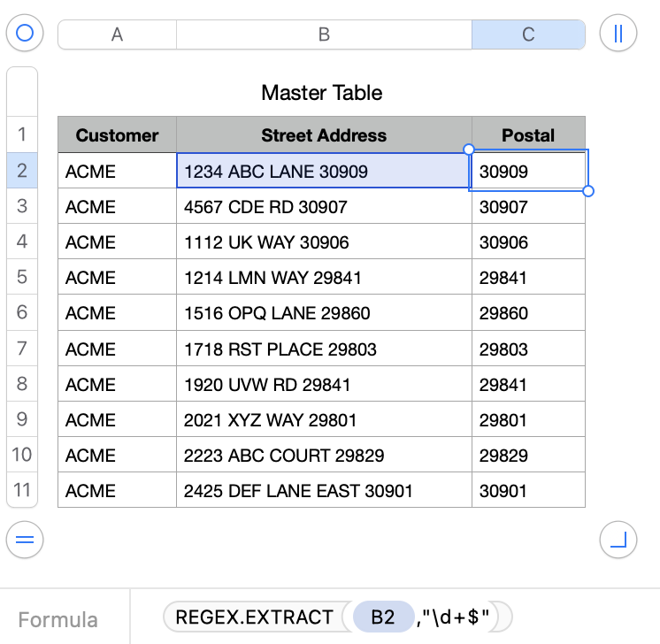Click the table select circle handle

pos(25,34)
